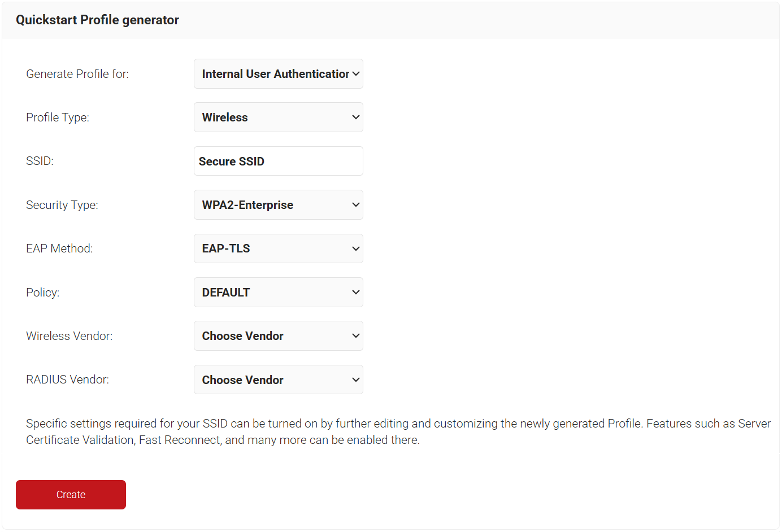Viewport: 782px width, 532px height.
Task: Open the Security Type WPA2-Enterprise dropdown
Action: [278, 205]
